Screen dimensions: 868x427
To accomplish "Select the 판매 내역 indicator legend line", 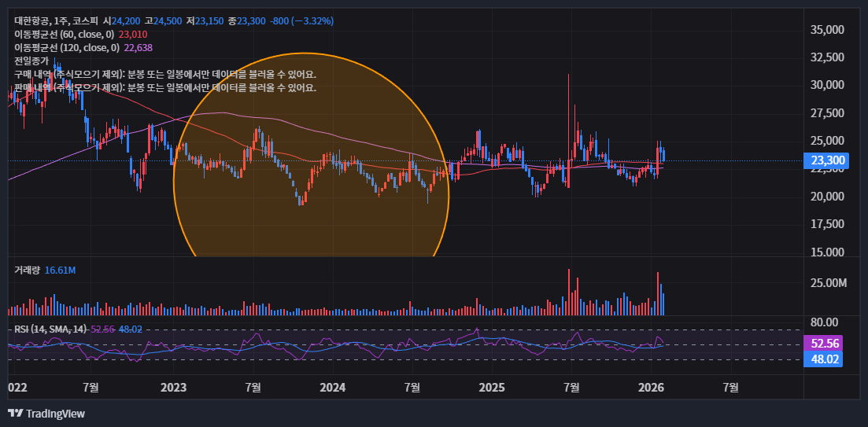I will 165,87.
